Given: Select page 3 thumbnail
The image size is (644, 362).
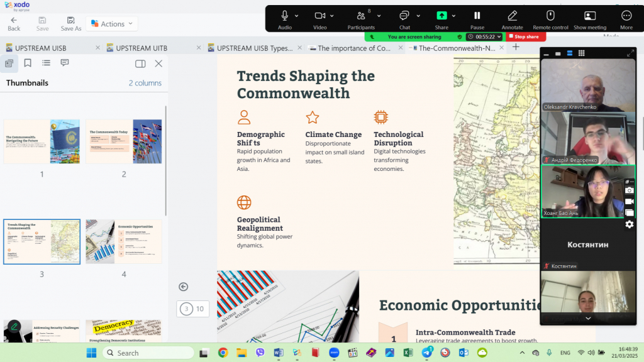Looking at the screenshot, I should click(x=42, y=242).
